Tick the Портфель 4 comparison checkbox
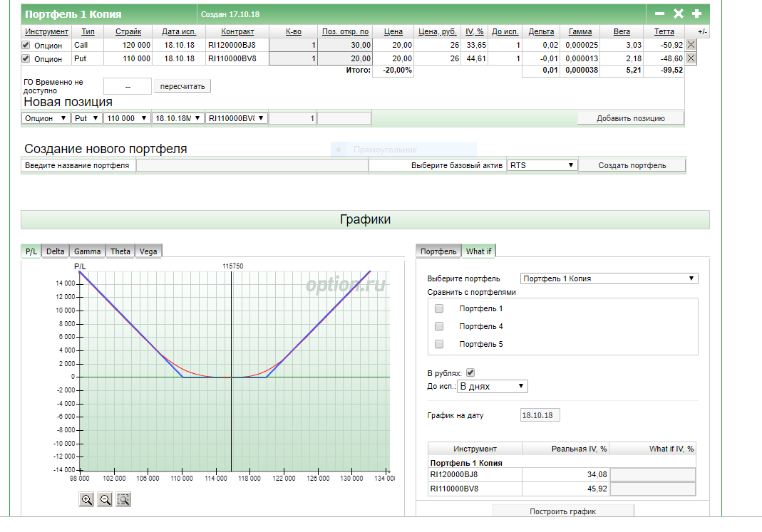 point(439,326)
